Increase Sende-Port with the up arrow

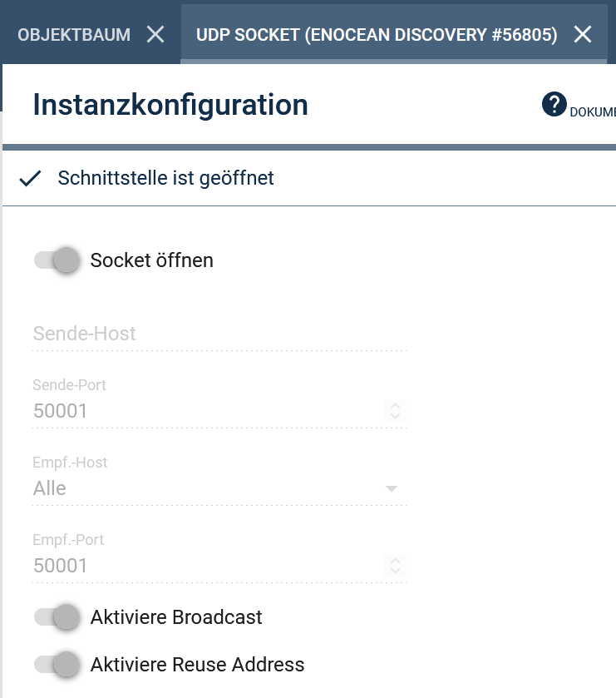pyautogui.click(x=395, y=405)
